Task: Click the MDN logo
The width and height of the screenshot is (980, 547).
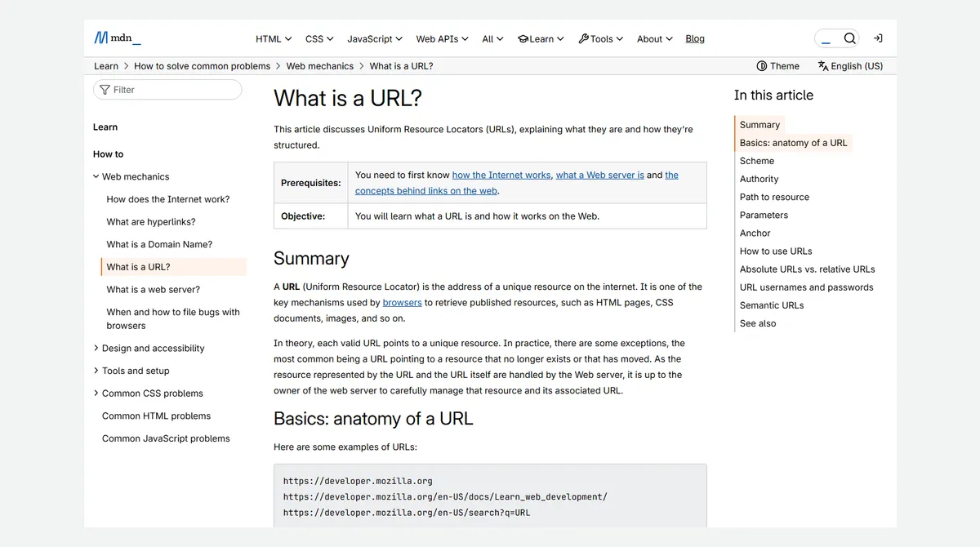Action: pos(118,38)
